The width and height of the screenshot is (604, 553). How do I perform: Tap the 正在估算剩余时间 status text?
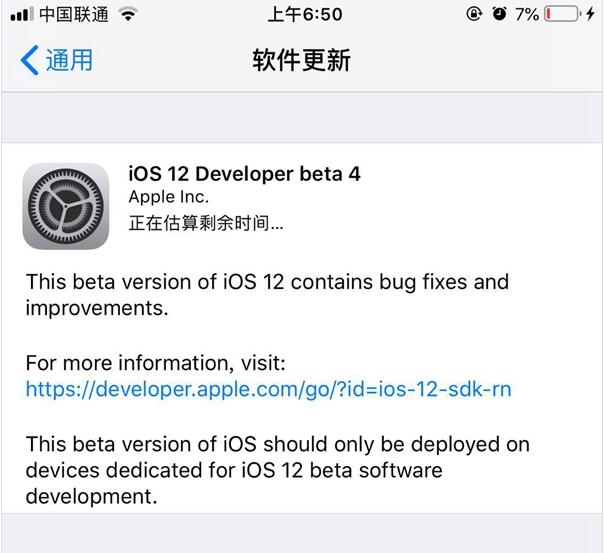click(206, 223)
